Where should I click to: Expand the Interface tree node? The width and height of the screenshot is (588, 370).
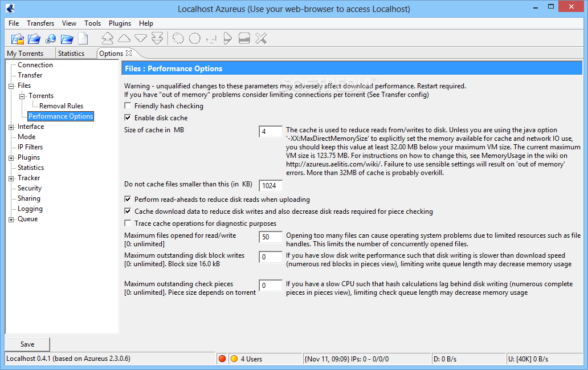pyautogui.click(x=11, y=127)
